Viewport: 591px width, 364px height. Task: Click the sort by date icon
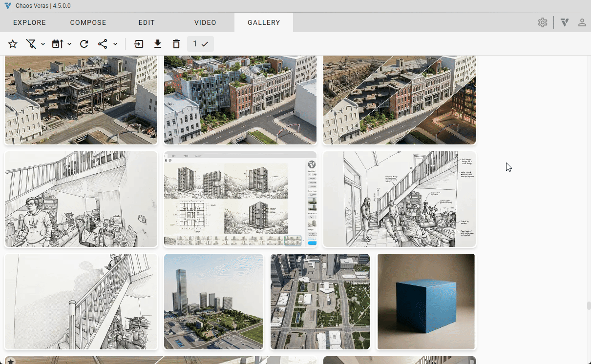58,44
